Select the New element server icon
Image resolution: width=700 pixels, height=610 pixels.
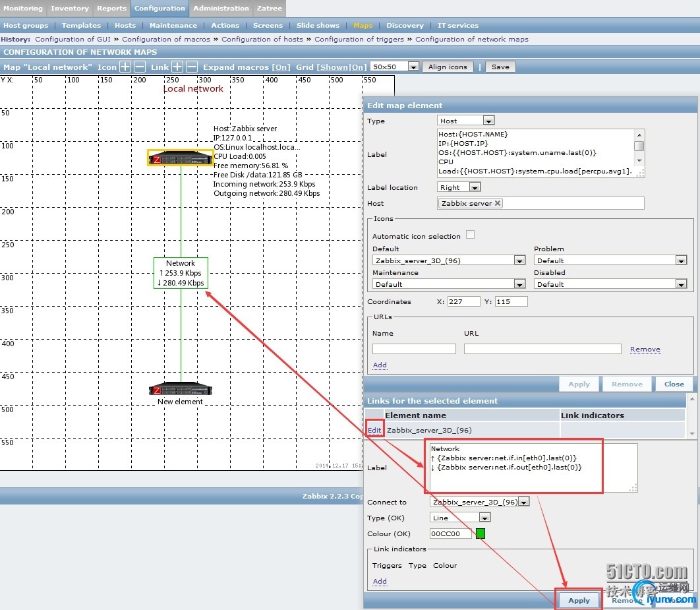(181, 388)
